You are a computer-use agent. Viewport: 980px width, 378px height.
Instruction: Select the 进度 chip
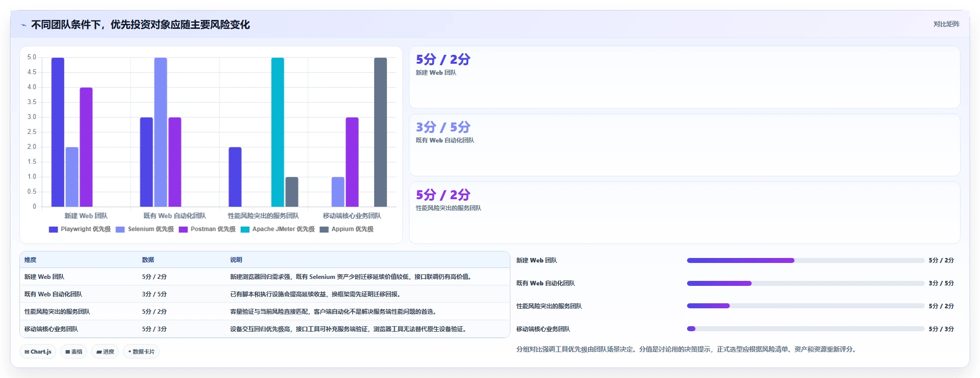[105, 352]
